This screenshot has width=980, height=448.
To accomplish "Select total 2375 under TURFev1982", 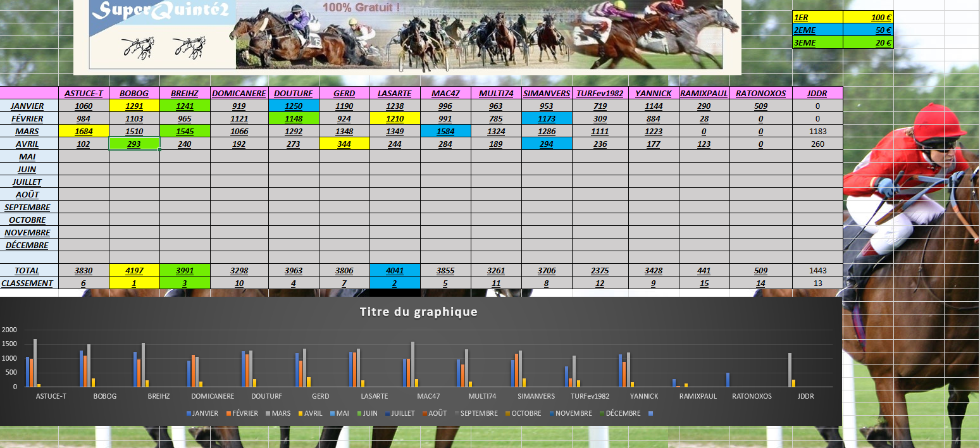I will (600, 270).
